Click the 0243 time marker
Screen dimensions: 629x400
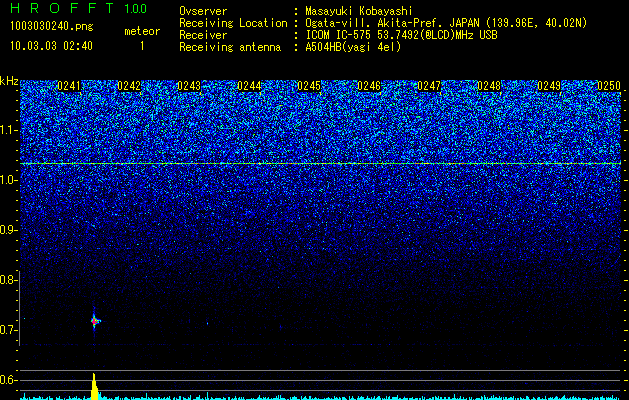[x=189, y=86]
